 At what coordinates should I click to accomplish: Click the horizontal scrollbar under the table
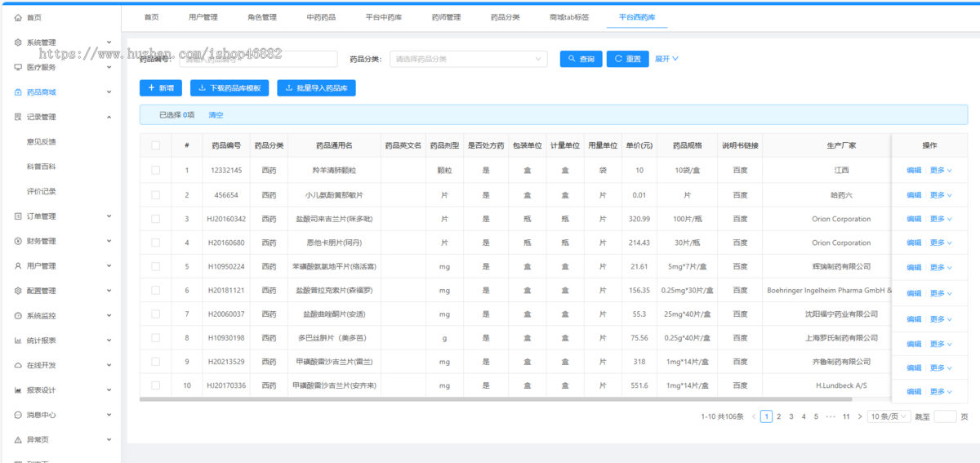495,399
